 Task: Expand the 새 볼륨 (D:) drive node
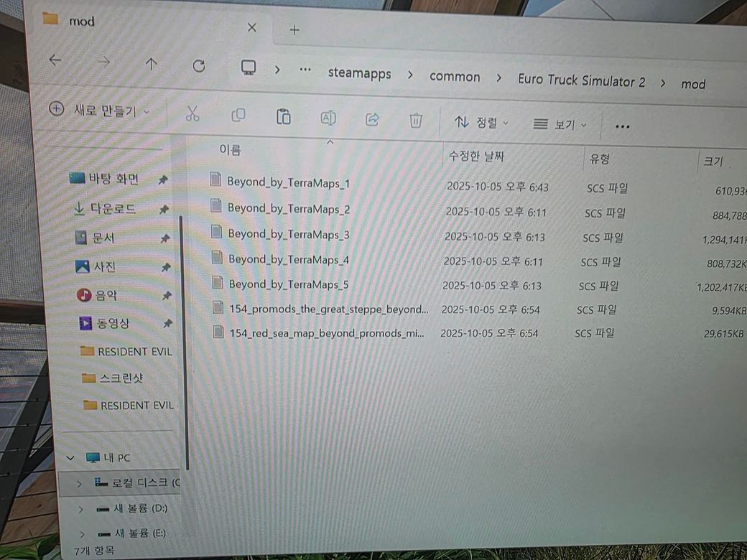80,509
